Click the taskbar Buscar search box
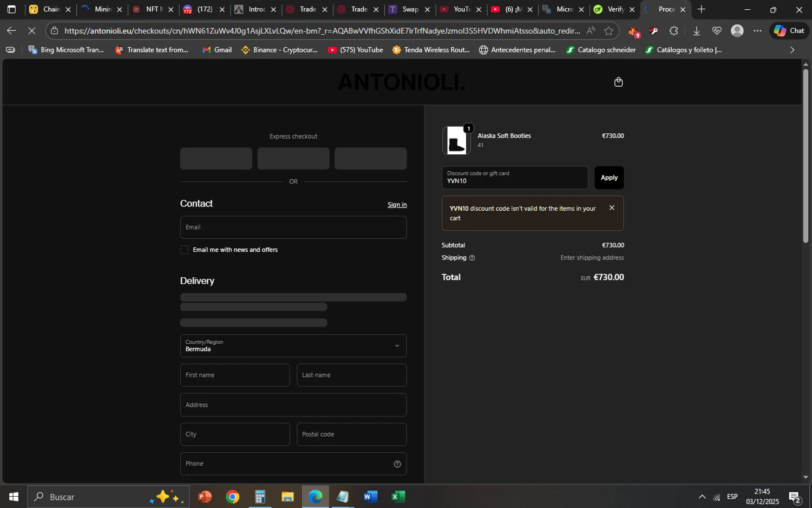Image resolution: width=812 pixels, height=508 pixels. 108,497
